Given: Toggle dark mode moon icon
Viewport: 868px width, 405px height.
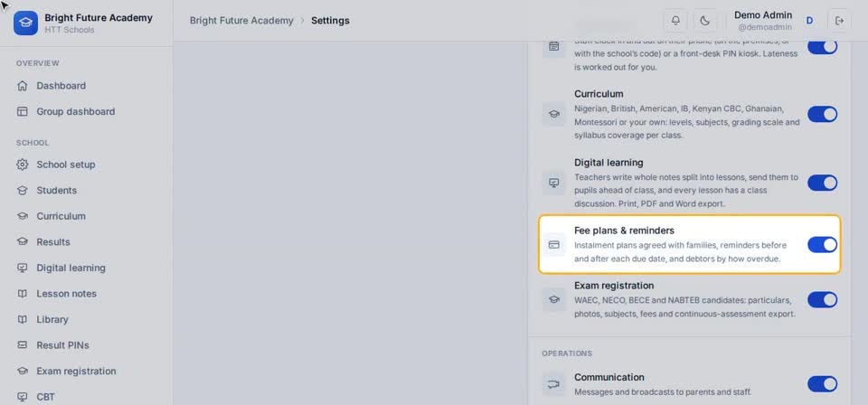Looking at the screenshot, I should pos(704,21).
